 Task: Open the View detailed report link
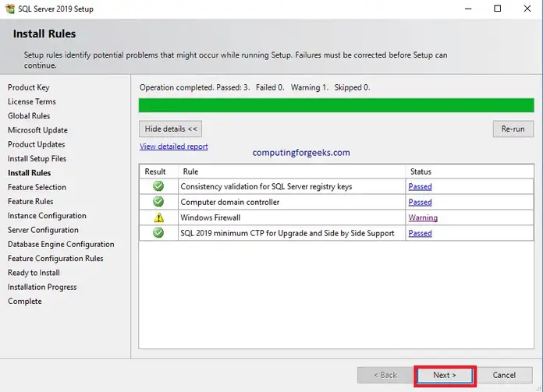[173, 147]
